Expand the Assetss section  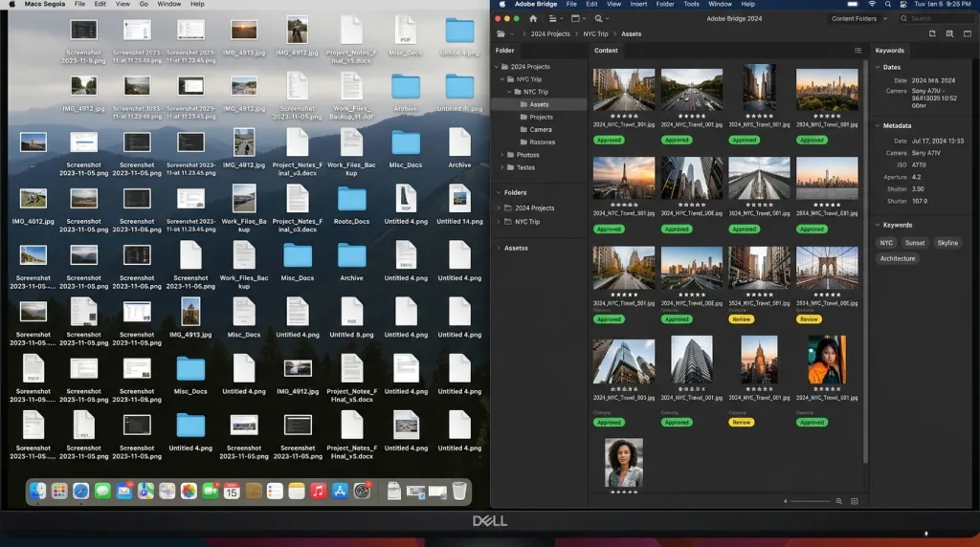(498, 248)
